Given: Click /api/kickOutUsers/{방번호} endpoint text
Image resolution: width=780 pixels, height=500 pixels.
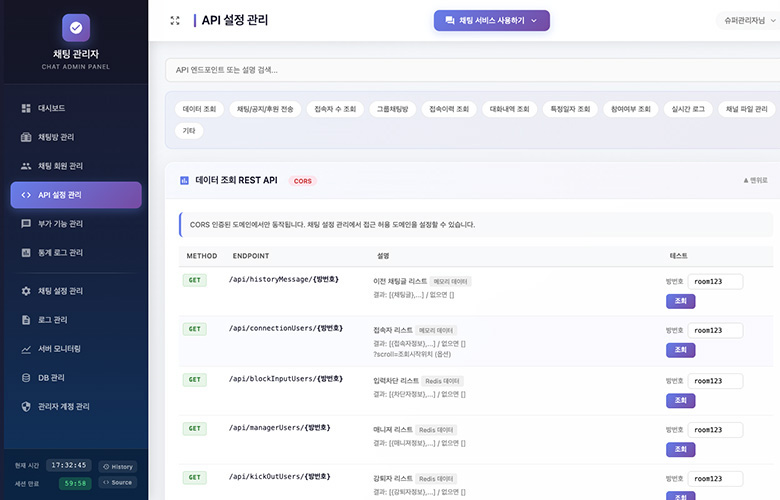Looking at the screenshot, I should coord(280,477).
